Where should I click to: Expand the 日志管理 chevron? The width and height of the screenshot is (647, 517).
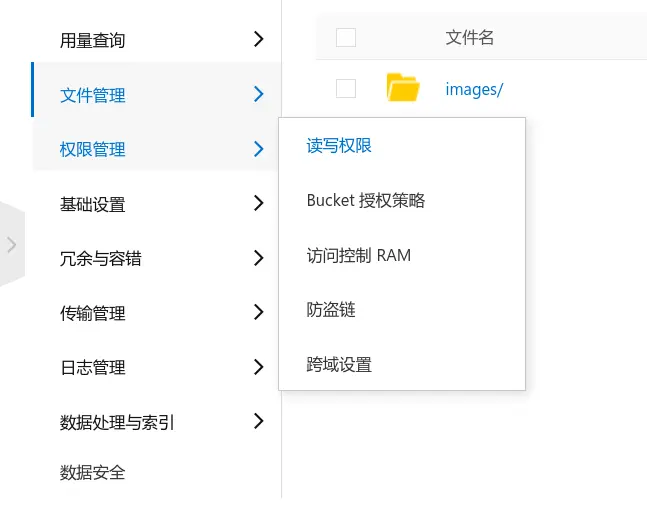pos(258,367)
